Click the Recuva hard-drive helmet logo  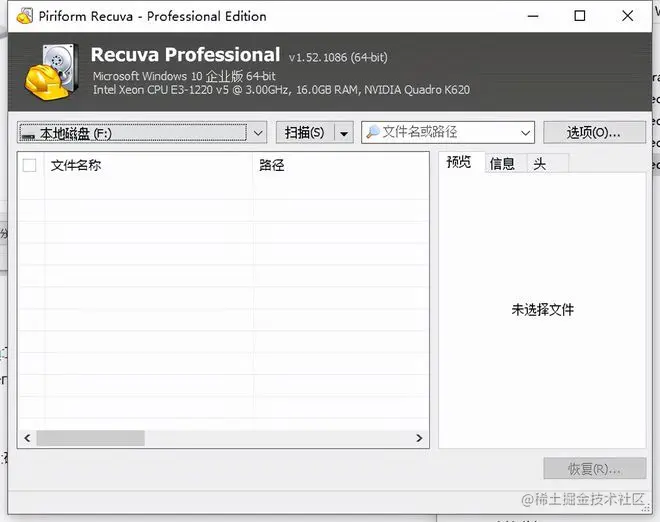52,71
